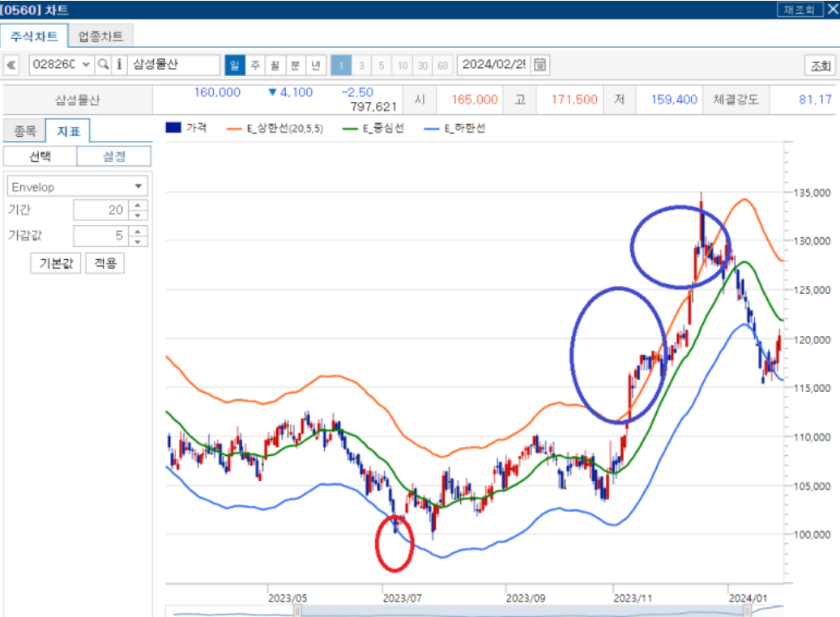Open the stock code search magnifier

(103, 65)
